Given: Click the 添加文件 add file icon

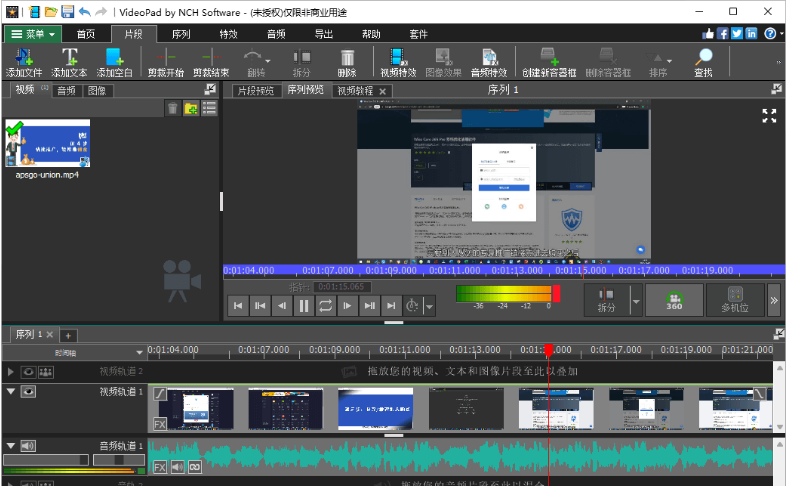Looking at the screenshot, I should 24,62.
